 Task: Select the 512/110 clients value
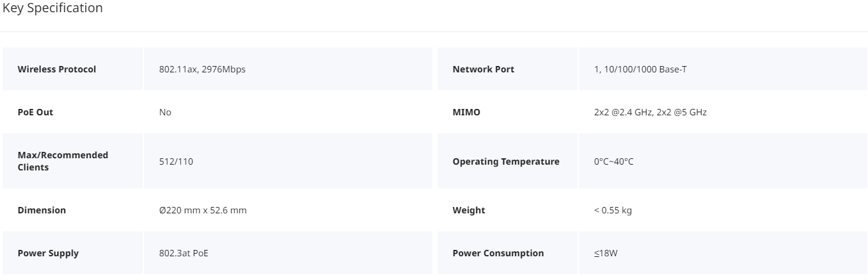[x=176, y=161]
